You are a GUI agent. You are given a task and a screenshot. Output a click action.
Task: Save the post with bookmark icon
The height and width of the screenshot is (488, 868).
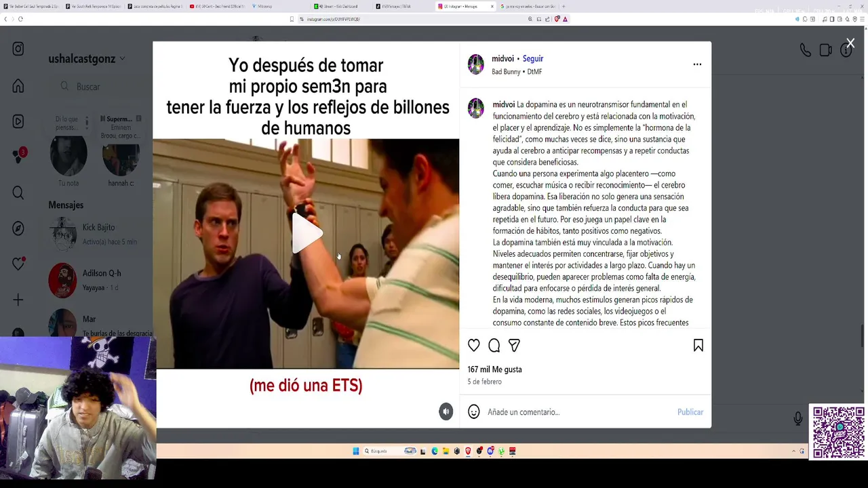tap(698, 346)
